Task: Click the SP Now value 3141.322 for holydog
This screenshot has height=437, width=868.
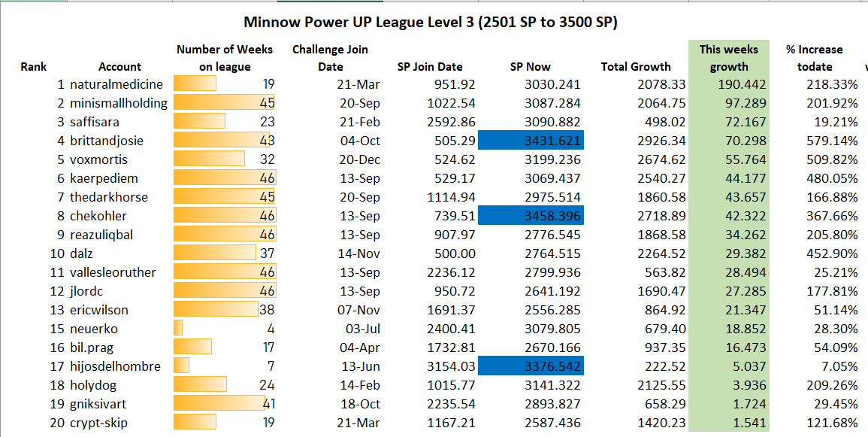Action: click(552, 386)
